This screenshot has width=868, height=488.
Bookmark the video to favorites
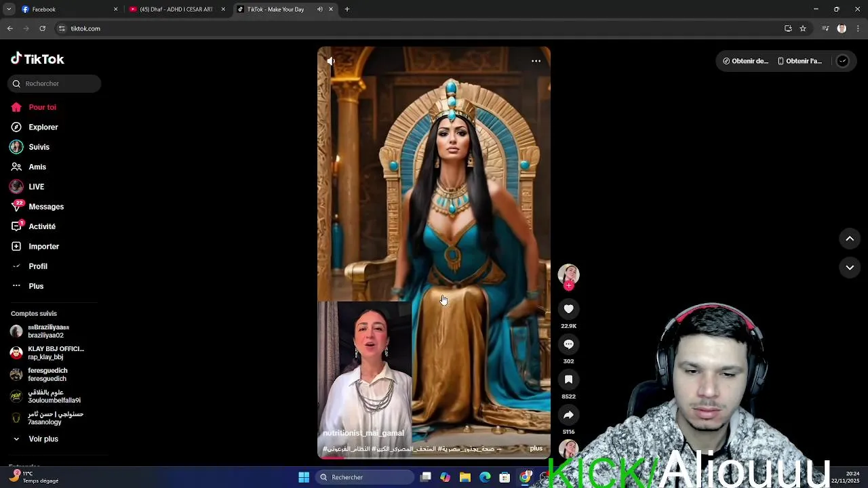(x=568, y=380)
